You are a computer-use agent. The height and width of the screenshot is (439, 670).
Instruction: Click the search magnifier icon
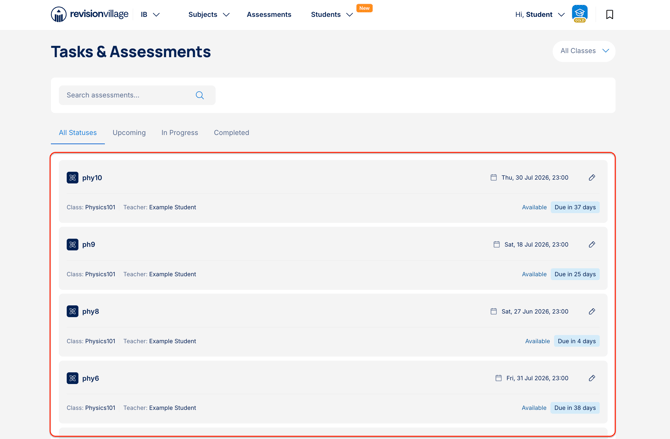200,95
